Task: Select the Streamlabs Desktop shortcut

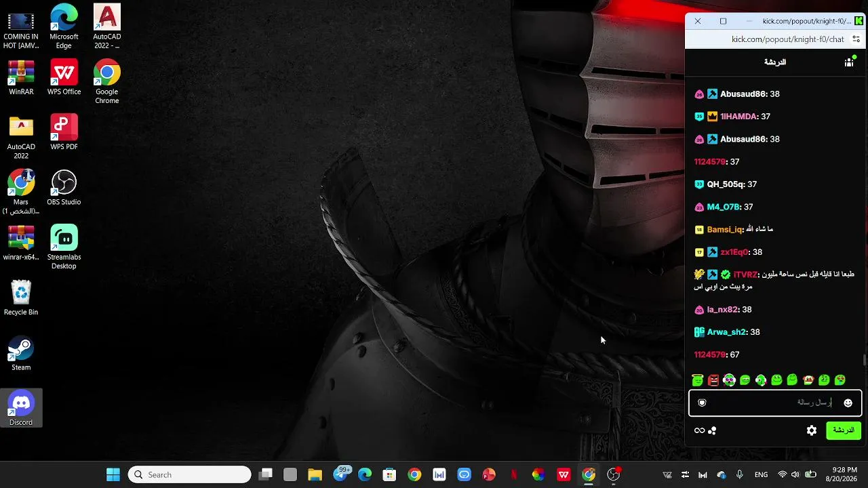Action: pyautogui.click(x=64, y=247)
